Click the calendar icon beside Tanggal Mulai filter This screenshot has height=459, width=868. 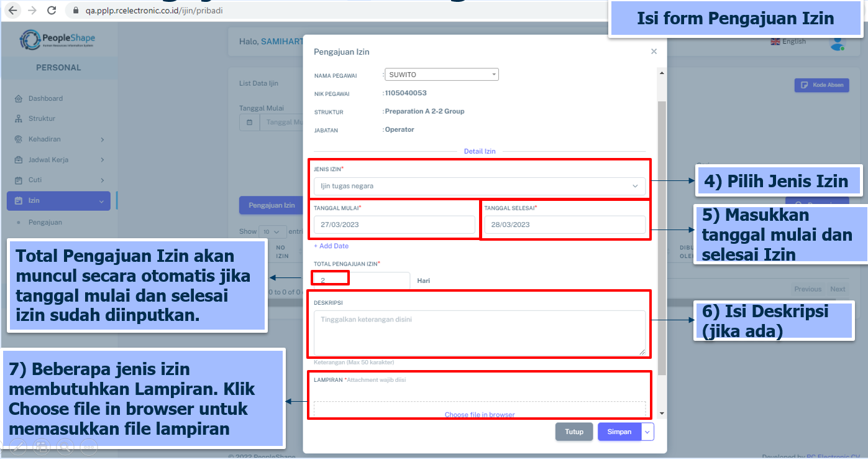tap(249, 123)
